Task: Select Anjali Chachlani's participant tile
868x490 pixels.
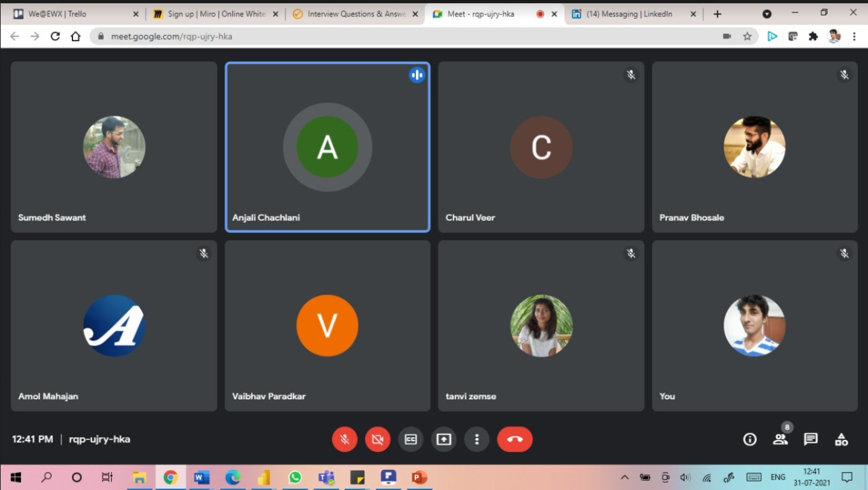Action: click(327, 147)
